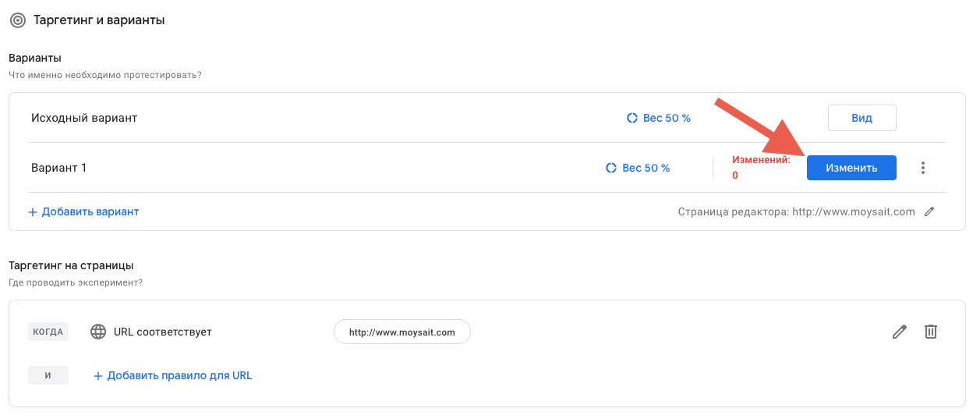Viewport: 980px width, 419px height.
Task: Click the weight circle icon for Исходный вариант
Action: coord(632,119)
